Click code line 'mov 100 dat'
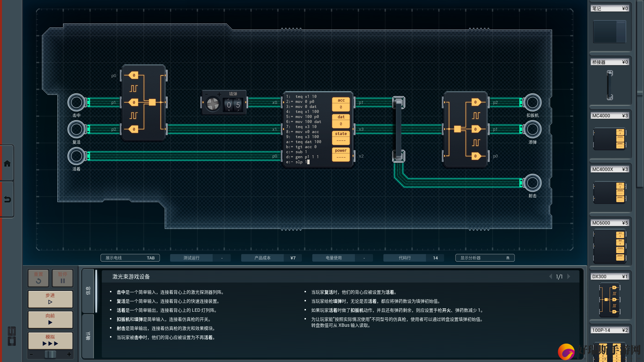Viewport: 644px width, 362px height. 308,122
